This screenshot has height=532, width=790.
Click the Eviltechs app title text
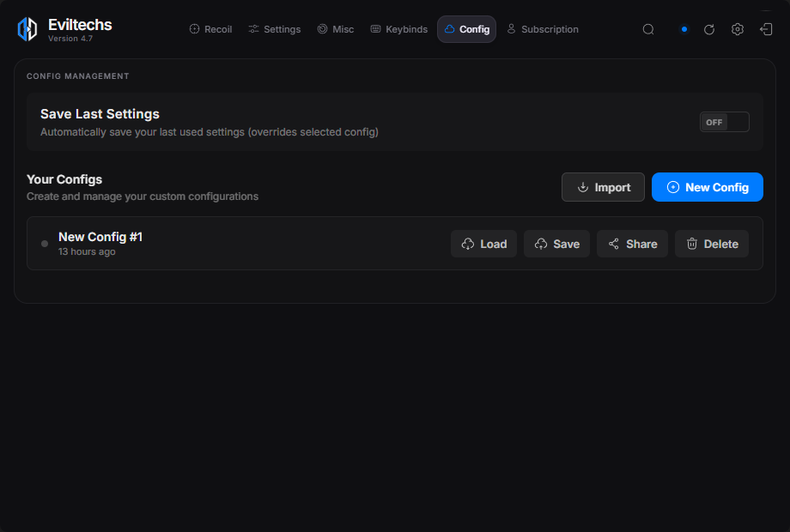tap(80, 25)
